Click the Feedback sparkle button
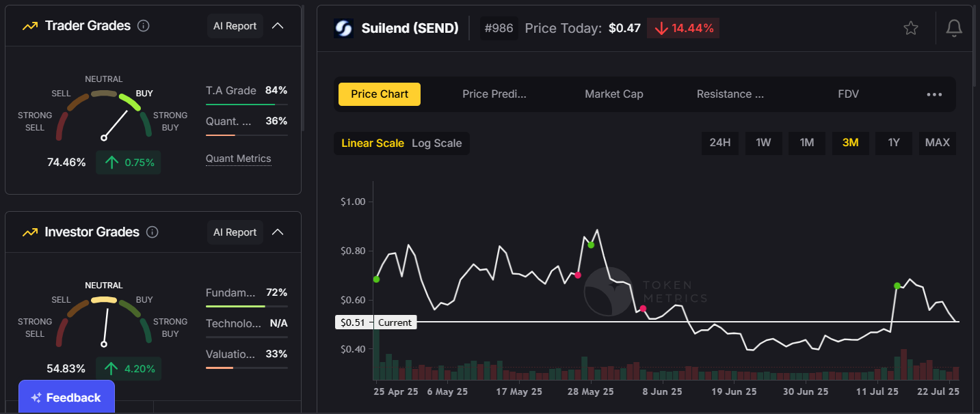The height and width of the screenshot is (414, 980). (x=66, y=398)
